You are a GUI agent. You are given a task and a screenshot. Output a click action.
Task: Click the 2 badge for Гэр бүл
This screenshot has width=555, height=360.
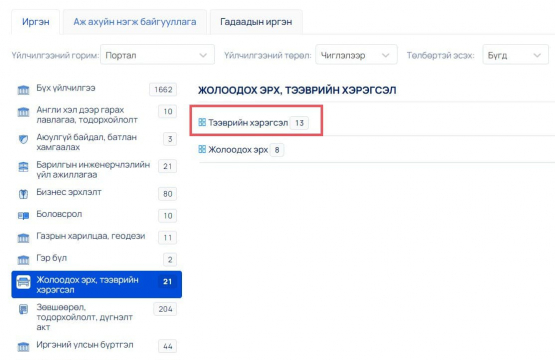170,260
